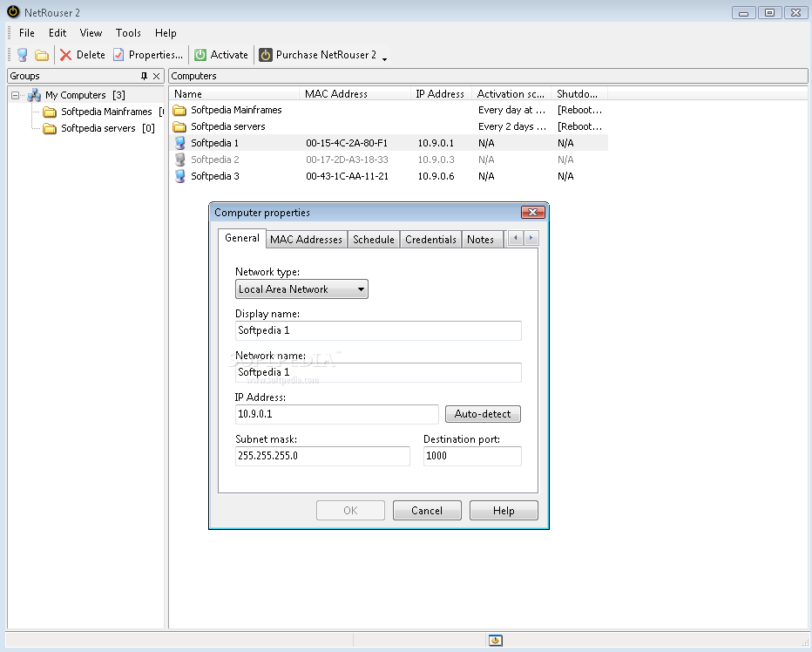Click the green Activate power icon
The image size is (812, 652).
(200, 55)
